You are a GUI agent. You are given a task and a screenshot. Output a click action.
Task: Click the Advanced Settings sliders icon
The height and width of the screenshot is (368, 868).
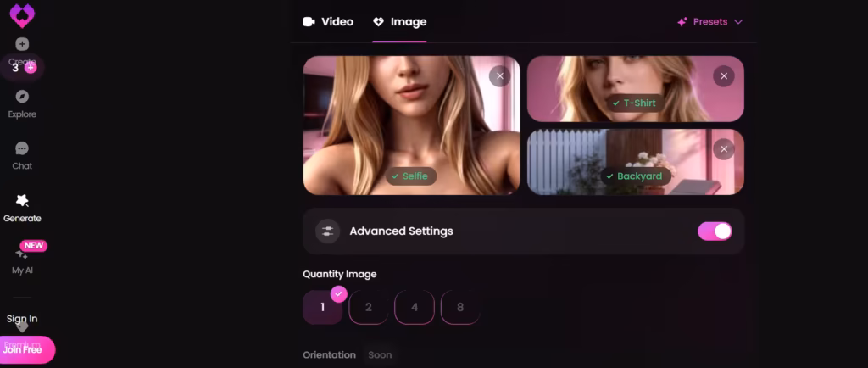(x=328, y=231)
